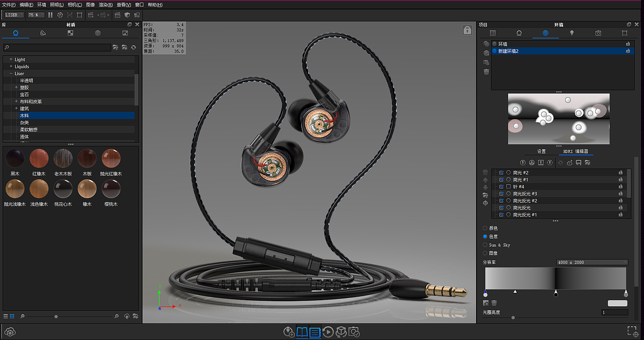Open the Colors library tab icon

click(x=43, y=33)
